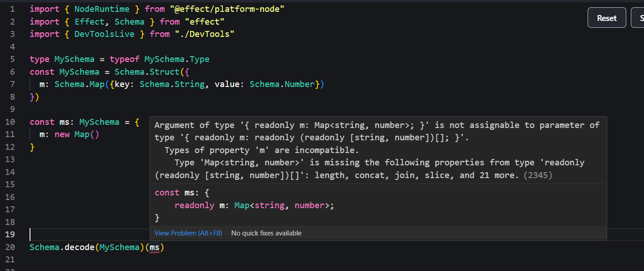644x271 pixels.
Task: Click the "./DevTools" import path string
Action: 205,34
